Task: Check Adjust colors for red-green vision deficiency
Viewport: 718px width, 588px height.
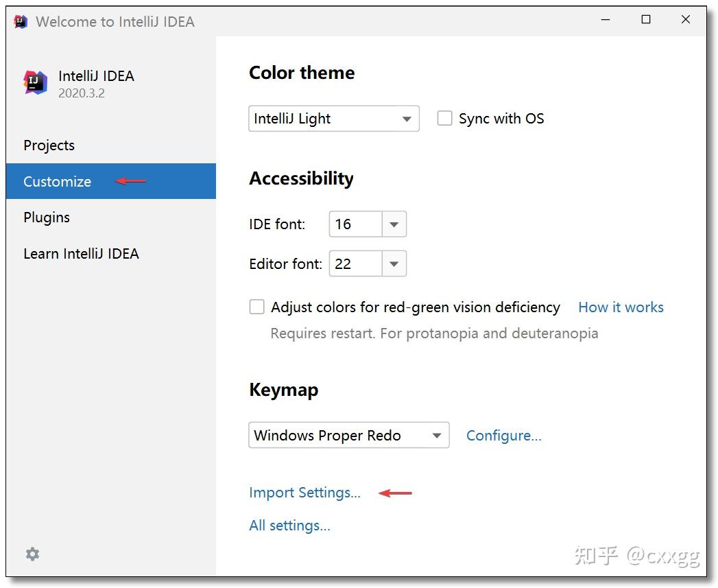Action: click(256, 307)
